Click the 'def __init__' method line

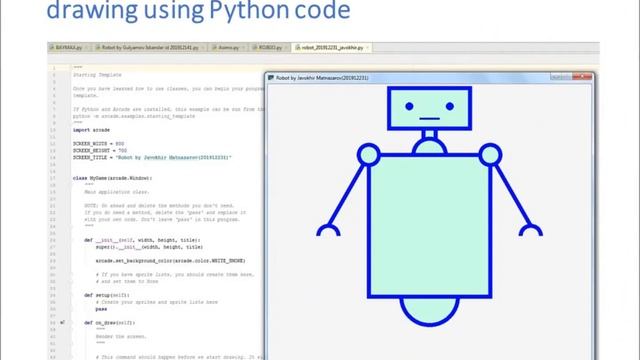coord(142,240)
